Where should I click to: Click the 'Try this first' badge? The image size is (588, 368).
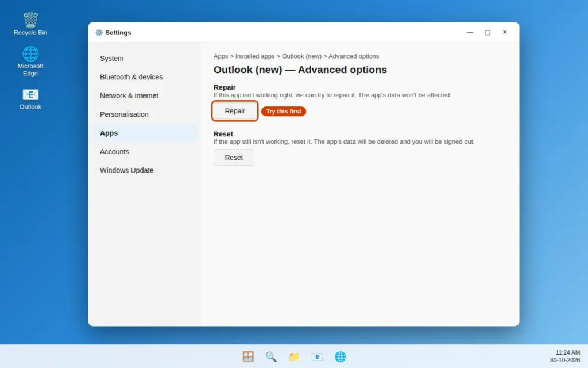284,111
